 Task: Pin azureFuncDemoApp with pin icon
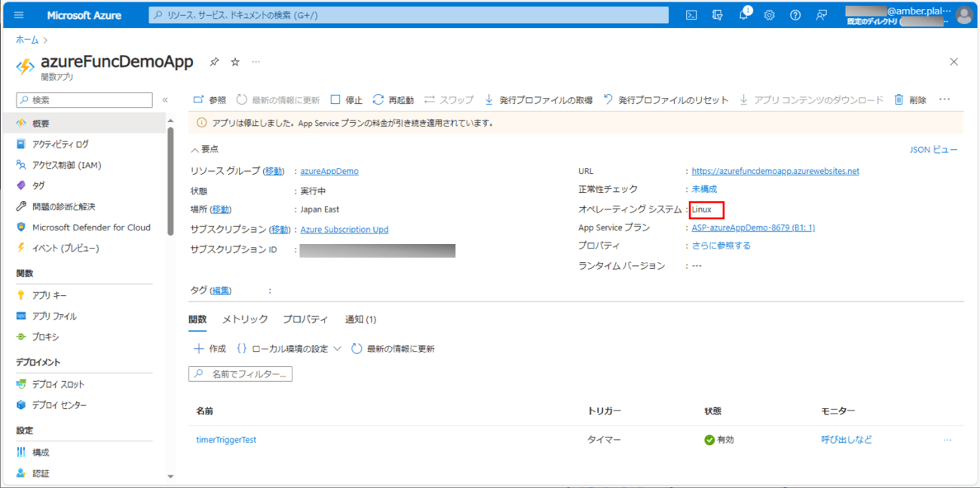coord(214,62)
